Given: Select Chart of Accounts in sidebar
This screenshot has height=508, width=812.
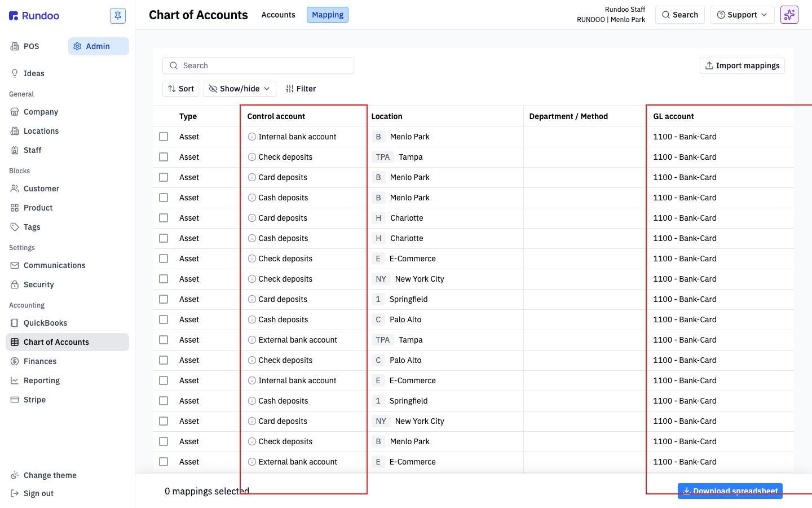Looking at the screenshot, I should [x=67, y=342].
